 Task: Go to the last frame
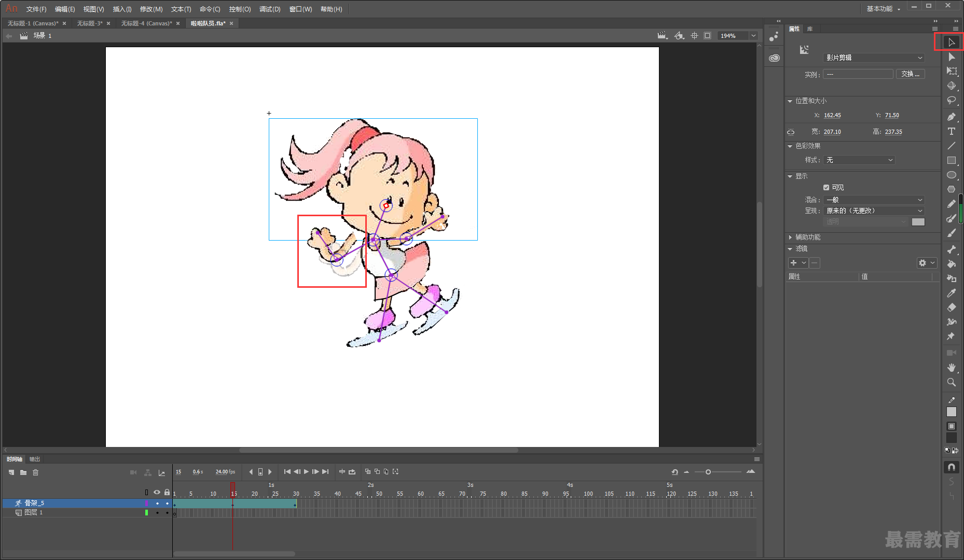325,472
